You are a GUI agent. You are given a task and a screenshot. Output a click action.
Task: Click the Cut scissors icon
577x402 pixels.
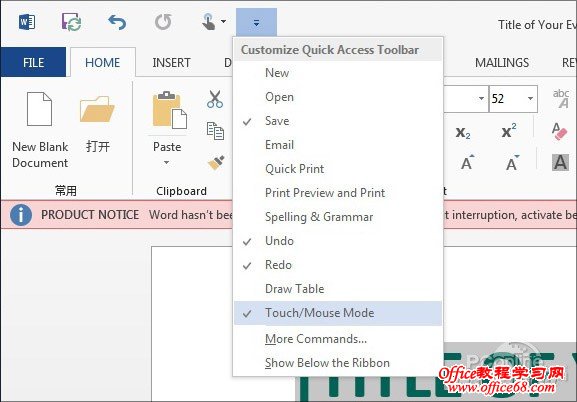(x=215, y=99)
